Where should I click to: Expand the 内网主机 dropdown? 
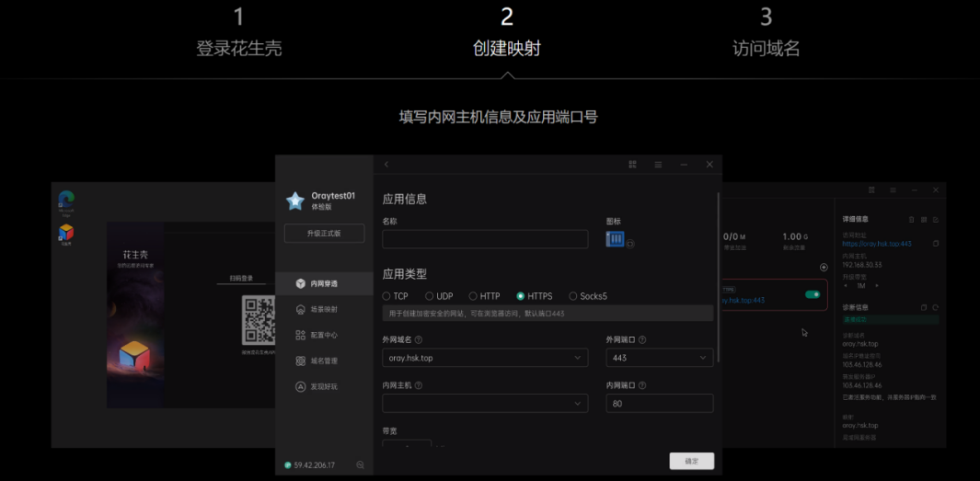pos(485,404)
